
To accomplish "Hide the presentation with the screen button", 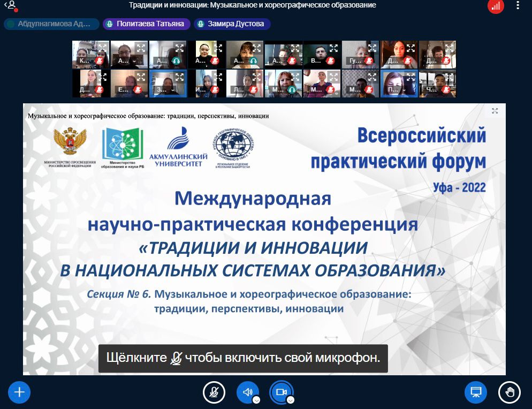I will (x=475, y=392).
